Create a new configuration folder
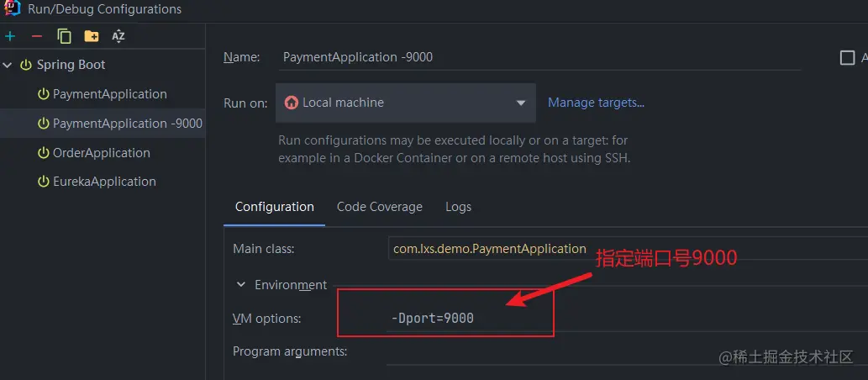This screenshot has height=380, width=868. pos(92,36)
